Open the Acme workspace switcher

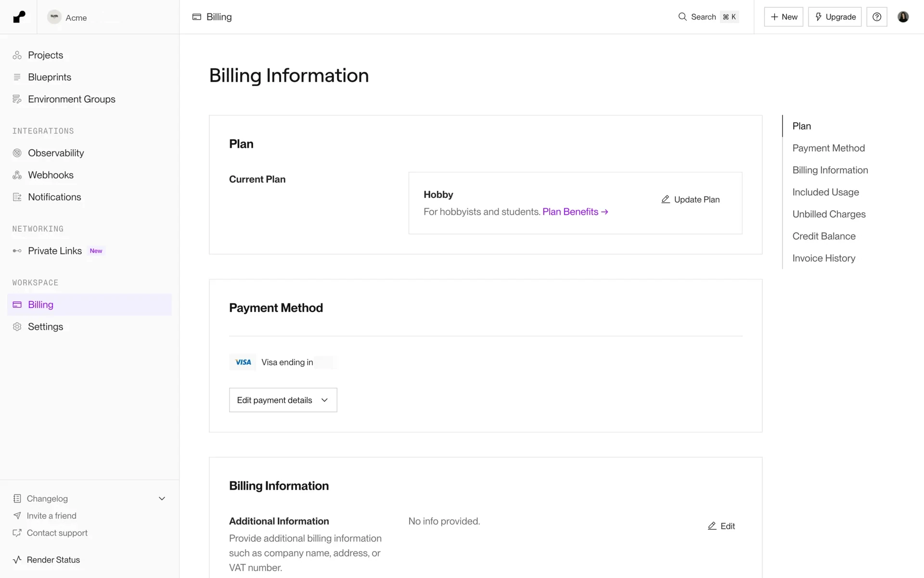click(67, 17)
